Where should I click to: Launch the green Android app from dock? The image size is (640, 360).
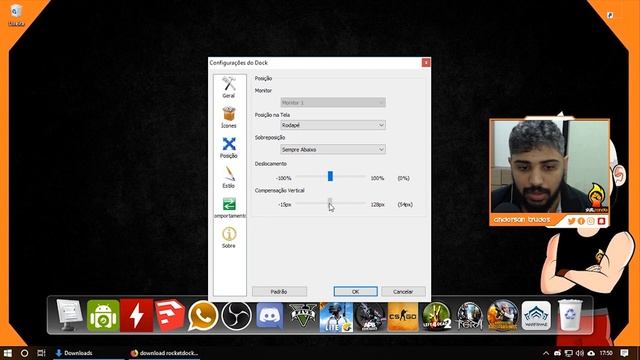(x=103, y=316)
